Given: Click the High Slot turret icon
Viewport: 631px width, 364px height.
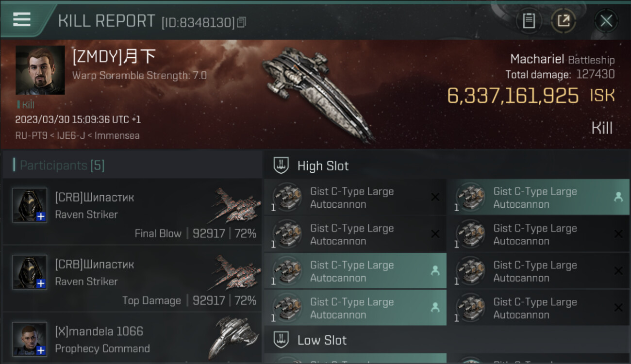Looking at the screenshot, I should coord(281,166).
